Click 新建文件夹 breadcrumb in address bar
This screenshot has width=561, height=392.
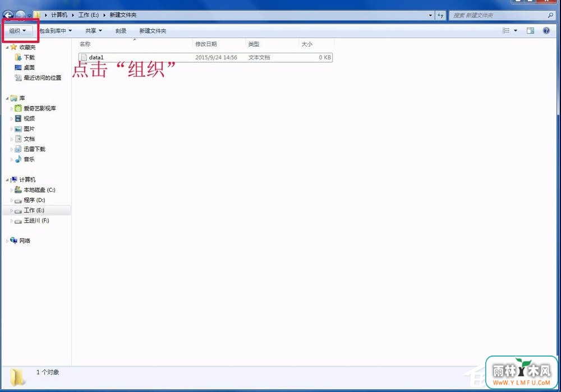click(x=123, y=15)
